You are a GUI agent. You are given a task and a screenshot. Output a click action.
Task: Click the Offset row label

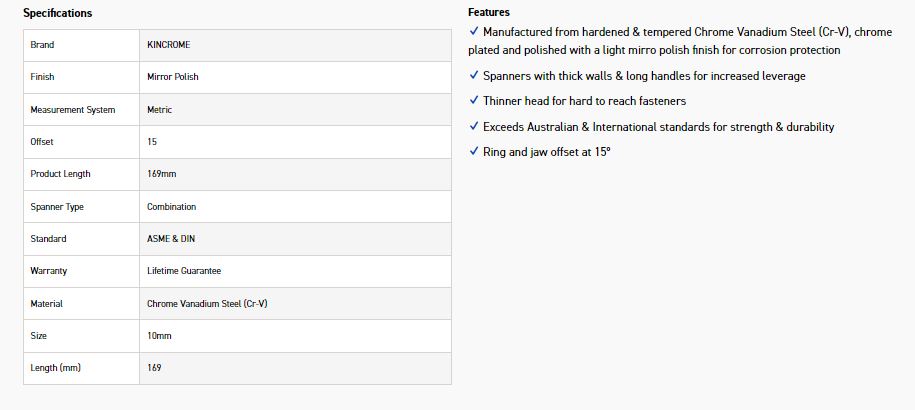click(42, 142)
